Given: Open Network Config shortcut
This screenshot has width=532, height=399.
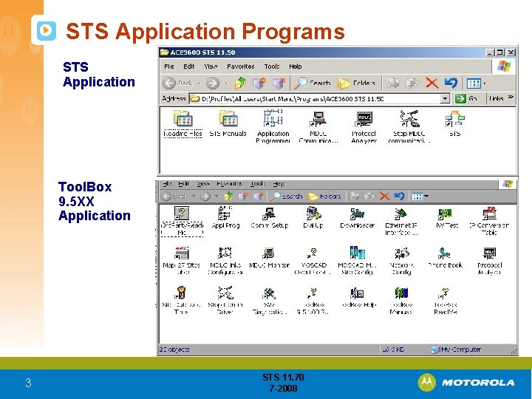Looking at the screenshot, I should tap(401, 261).
